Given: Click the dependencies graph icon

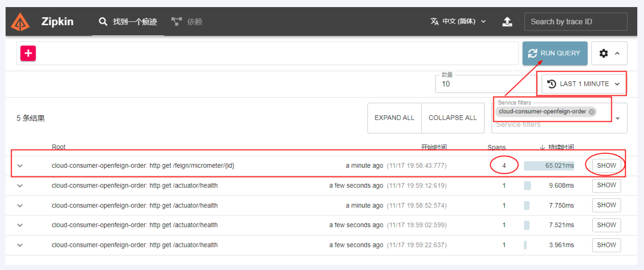Looking at the screenshot, I should click(x=176, y=22).
